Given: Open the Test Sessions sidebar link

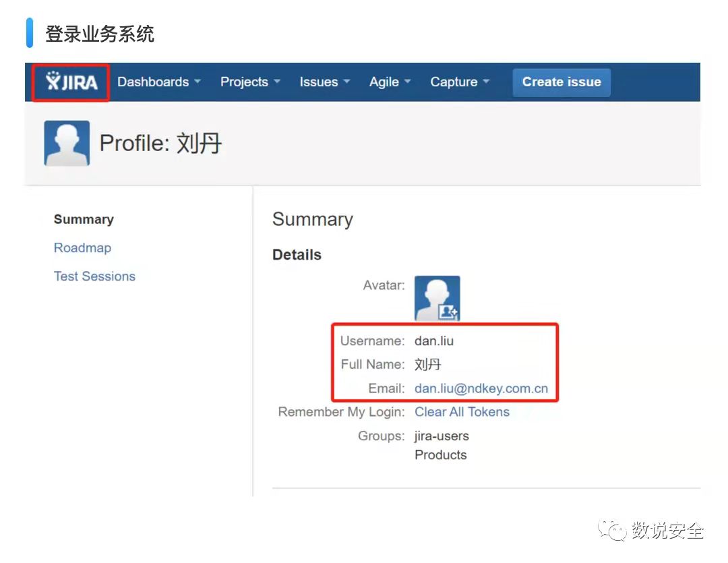Looking at the screenshot, I should [x=94, y=276].
